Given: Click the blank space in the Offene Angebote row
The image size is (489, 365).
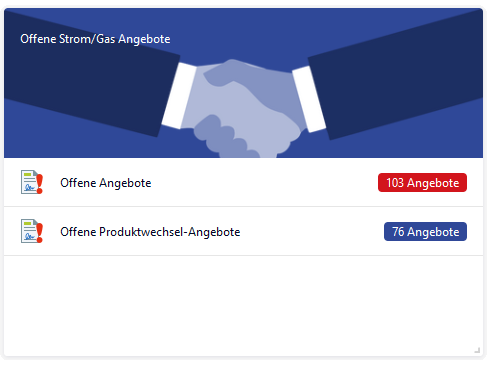Looking at the screenshot, I should tap(263, 182).
